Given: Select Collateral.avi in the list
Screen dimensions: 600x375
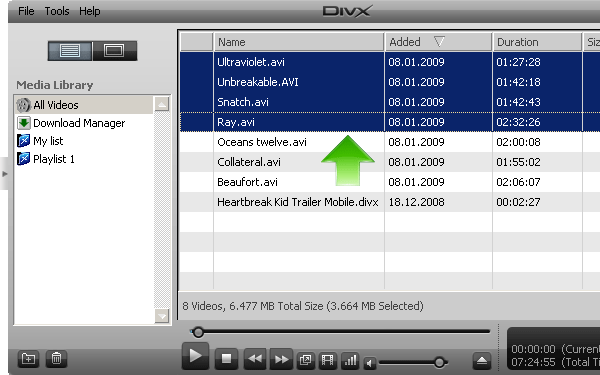Looking at the screenshot, I should 249,162.
